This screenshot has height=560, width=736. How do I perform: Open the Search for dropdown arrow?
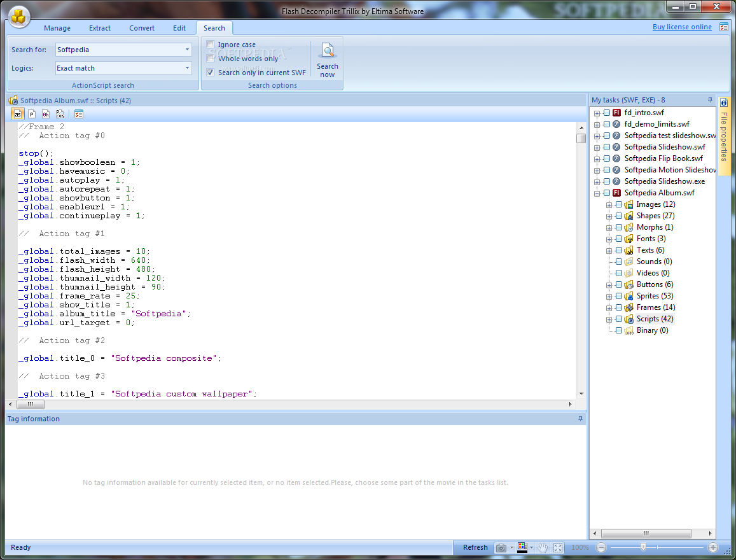pos(187,49)
